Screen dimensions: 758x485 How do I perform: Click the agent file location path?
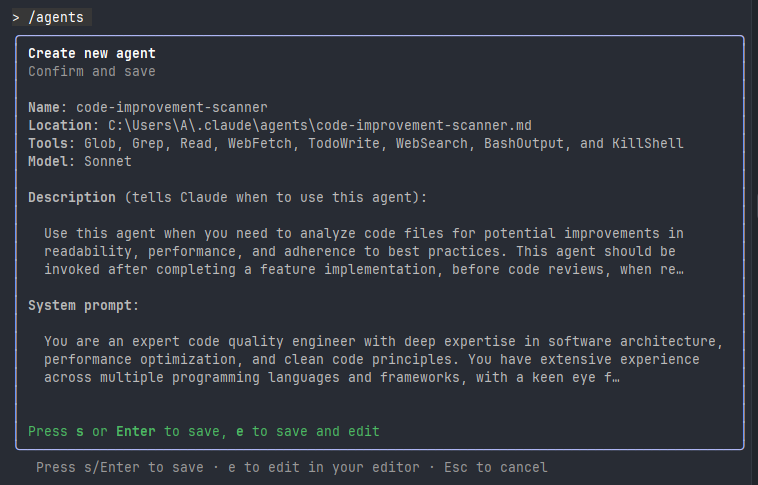tap(319, 126)
